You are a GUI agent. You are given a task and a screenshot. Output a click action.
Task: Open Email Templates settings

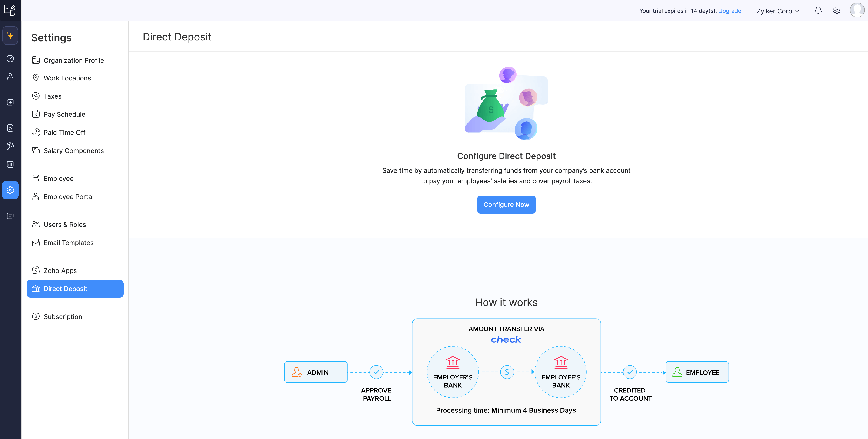point(68,243)
